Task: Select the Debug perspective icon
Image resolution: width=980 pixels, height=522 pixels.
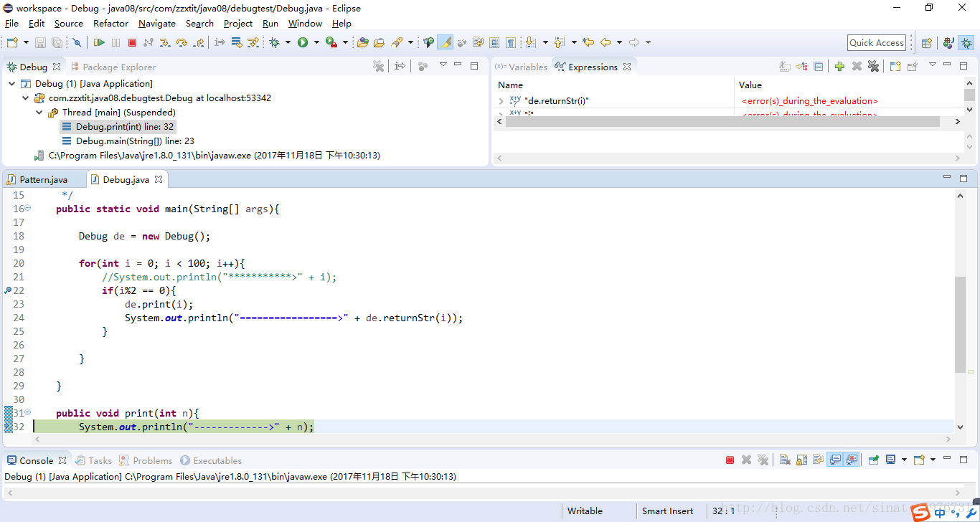Action: click(x=966, y=43)
